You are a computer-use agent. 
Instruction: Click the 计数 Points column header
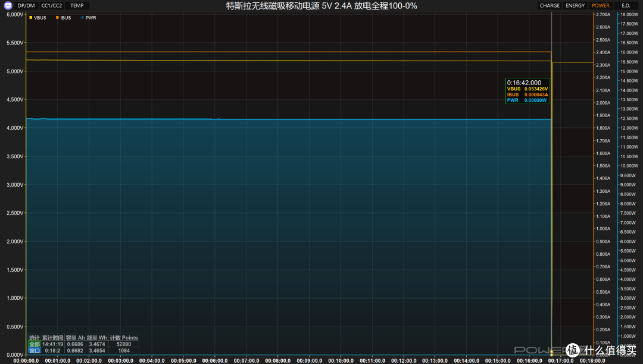(x=124, y=338)
